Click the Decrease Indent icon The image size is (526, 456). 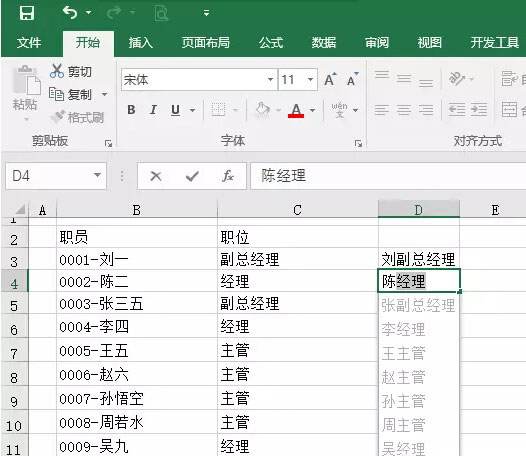[x=457, y=110]
